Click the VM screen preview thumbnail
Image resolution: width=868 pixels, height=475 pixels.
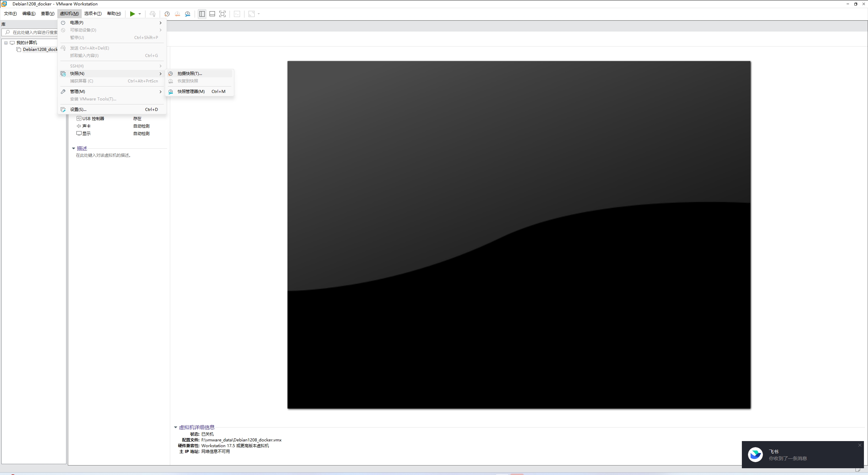519,234
